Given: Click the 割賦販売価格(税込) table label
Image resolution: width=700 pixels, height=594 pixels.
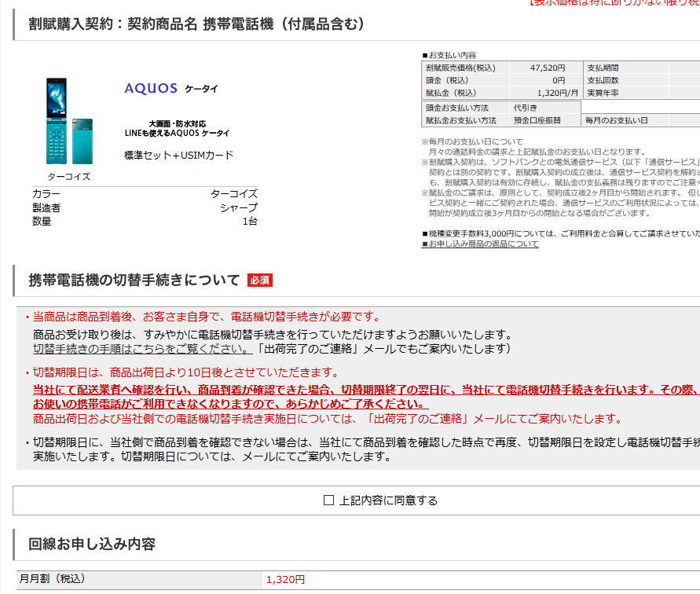Looking at the screenshot, I should coord(460,68).
